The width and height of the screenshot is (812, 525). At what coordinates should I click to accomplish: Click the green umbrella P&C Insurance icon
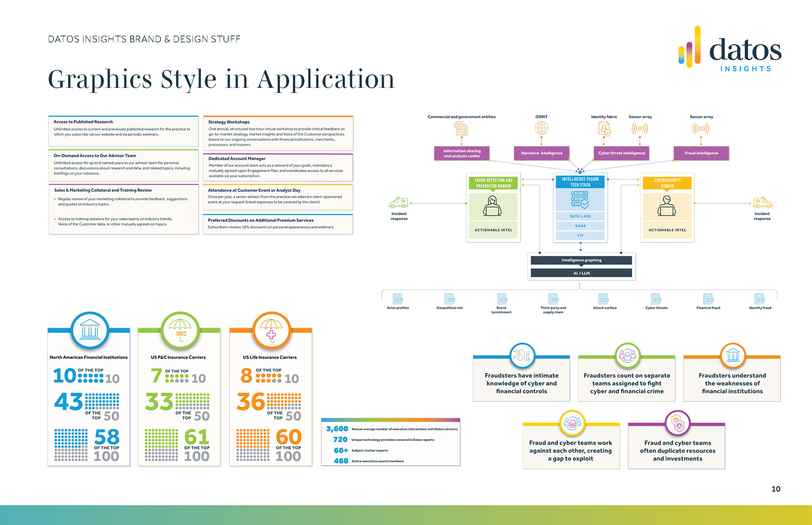[181, 330]
